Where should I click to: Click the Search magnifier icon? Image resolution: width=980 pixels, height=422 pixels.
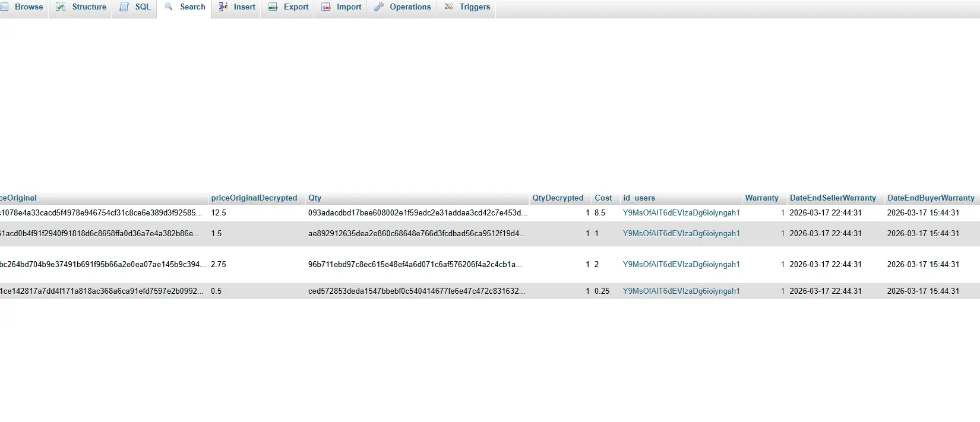pyautogui.click(x=169, y=7)
